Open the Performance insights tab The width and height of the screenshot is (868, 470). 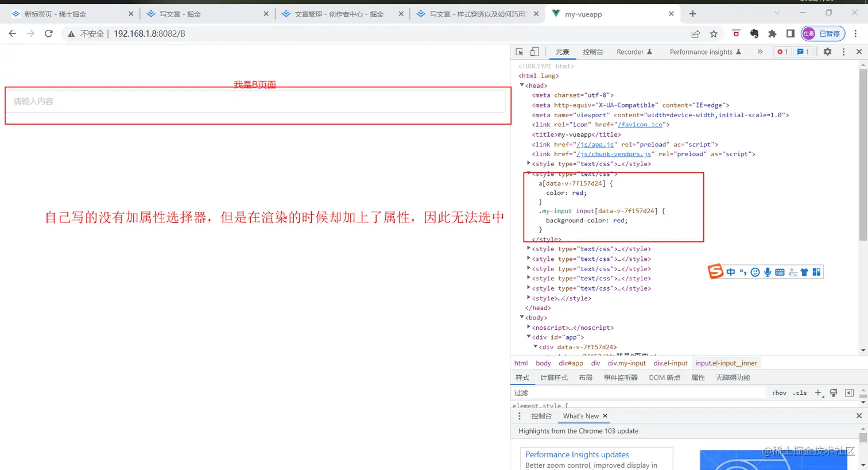pos(705,52)
